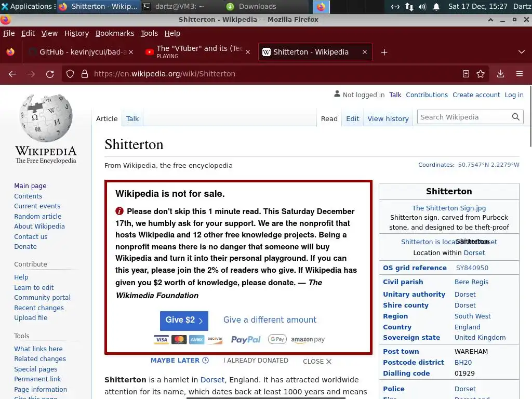Click The Shitterton Sign.jpg image link
This screenshot has width=532, height=399.
coord(449,208)
